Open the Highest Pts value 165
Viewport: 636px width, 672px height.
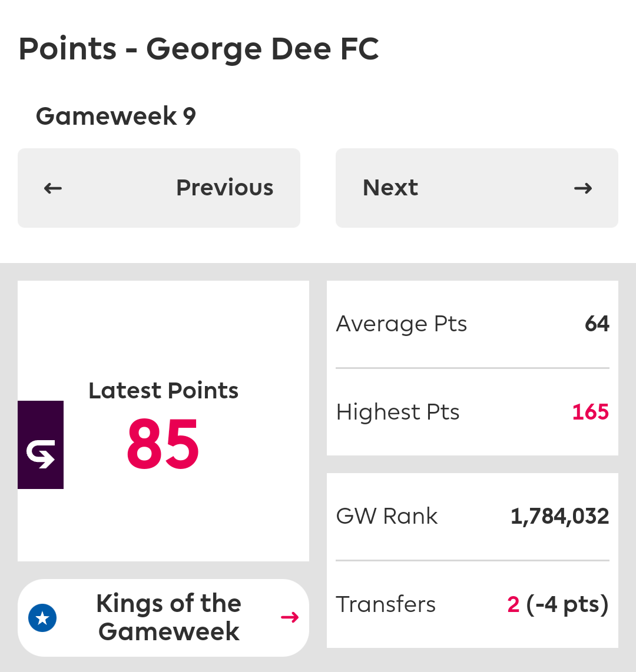[x=591, y=412]
